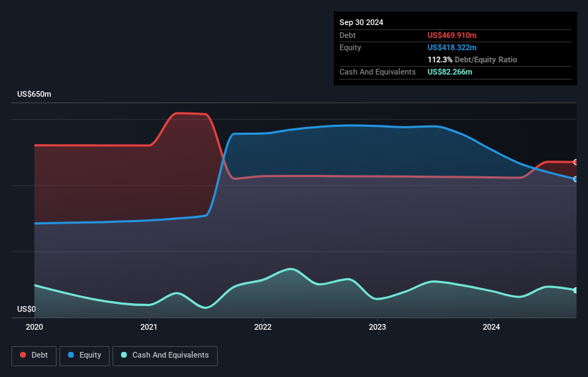Click the Cash value US$82.266m
588x377 pixels.
point(450,72)
